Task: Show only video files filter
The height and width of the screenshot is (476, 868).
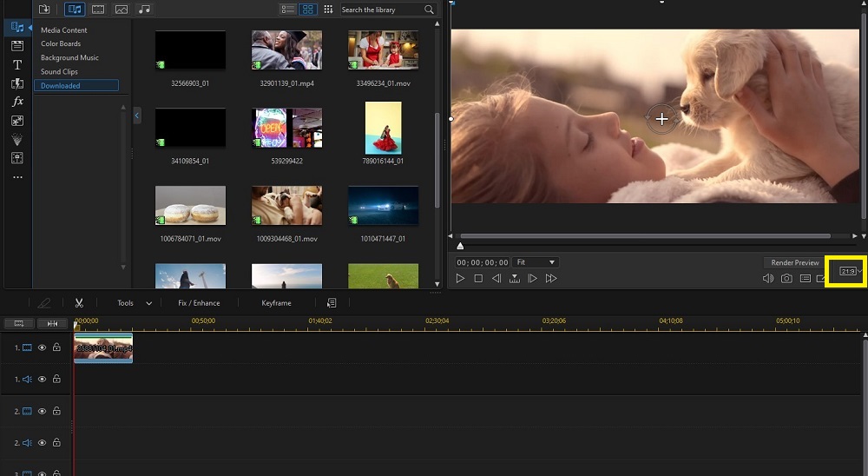Action: tap(98, 10)
